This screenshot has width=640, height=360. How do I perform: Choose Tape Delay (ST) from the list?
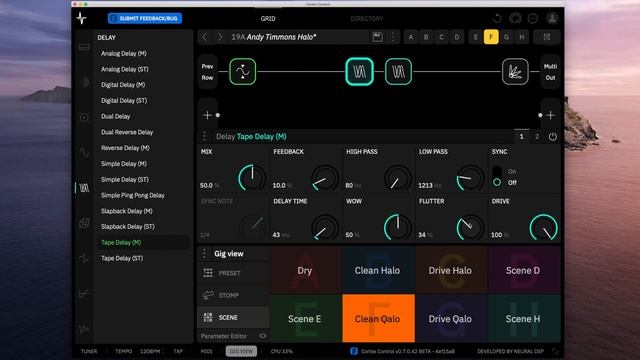tap(122, 258)
